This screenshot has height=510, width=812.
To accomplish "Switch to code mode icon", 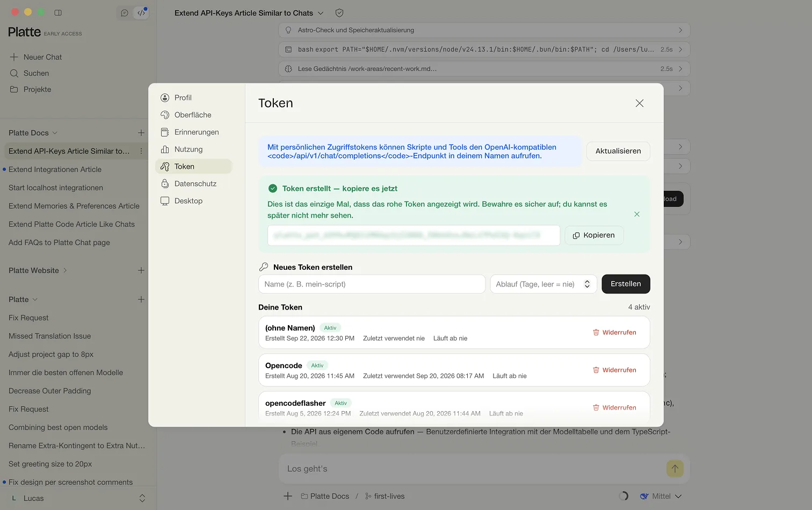I will [141, 13].
